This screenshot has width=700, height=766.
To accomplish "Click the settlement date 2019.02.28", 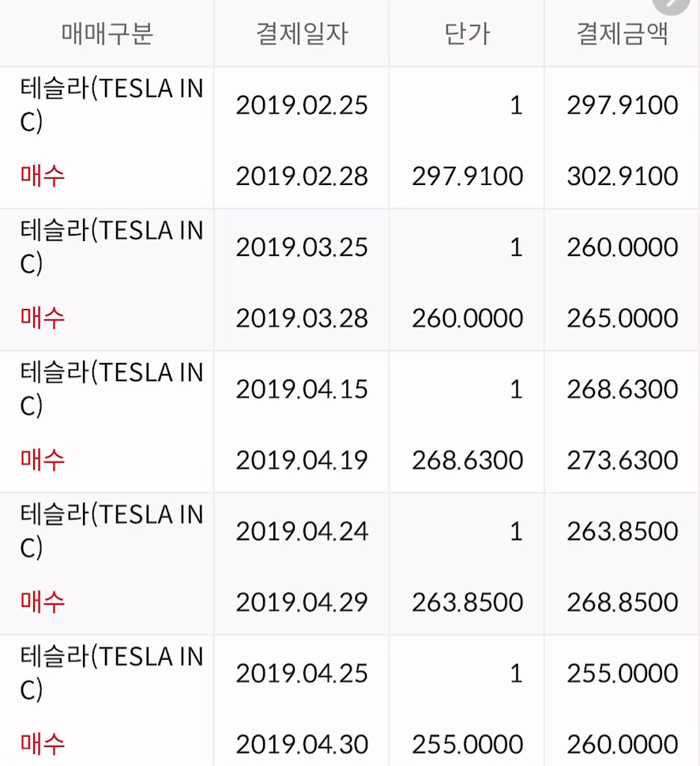I will 302,176.
